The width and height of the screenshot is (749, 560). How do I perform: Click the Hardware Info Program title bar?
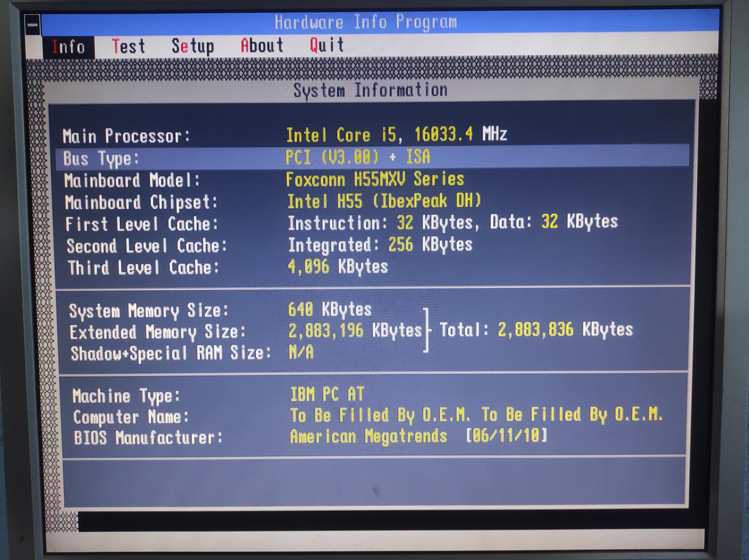click(365, 22)
